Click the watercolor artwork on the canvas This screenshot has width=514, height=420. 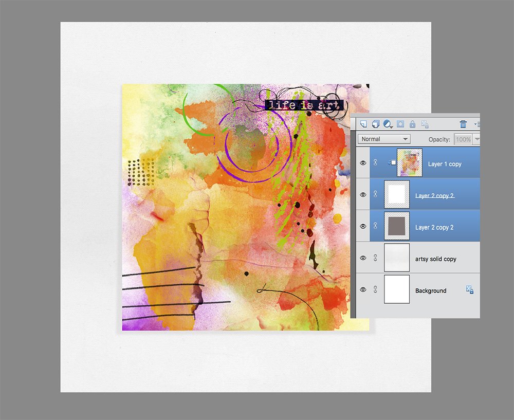coord(246,207)
